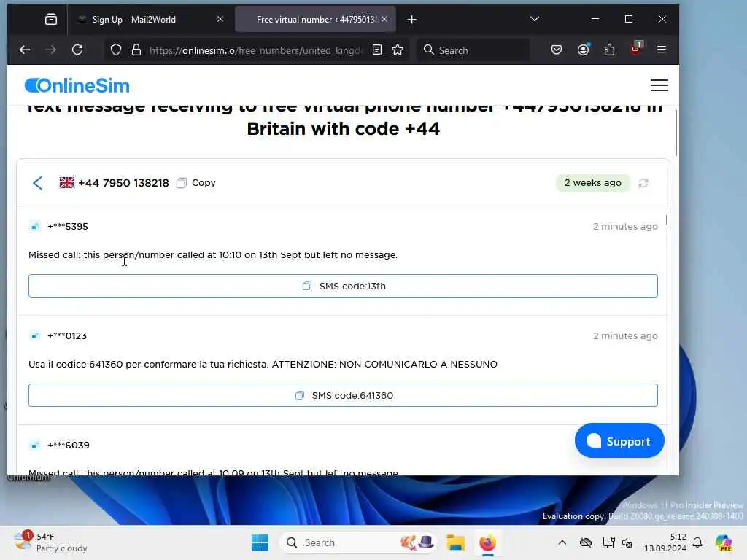The image size is (747, 560).
Task: Go back using blue chevron arrow
Action: click(38, 183)
